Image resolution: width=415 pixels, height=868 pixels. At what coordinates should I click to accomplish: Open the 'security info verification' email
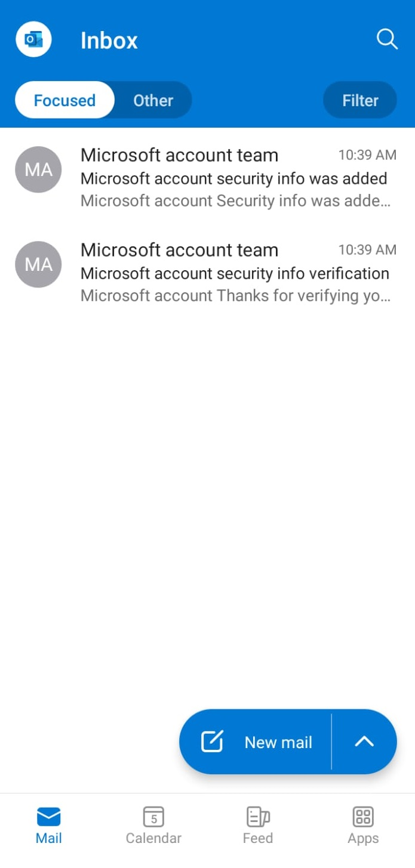(x=207, y=273)
